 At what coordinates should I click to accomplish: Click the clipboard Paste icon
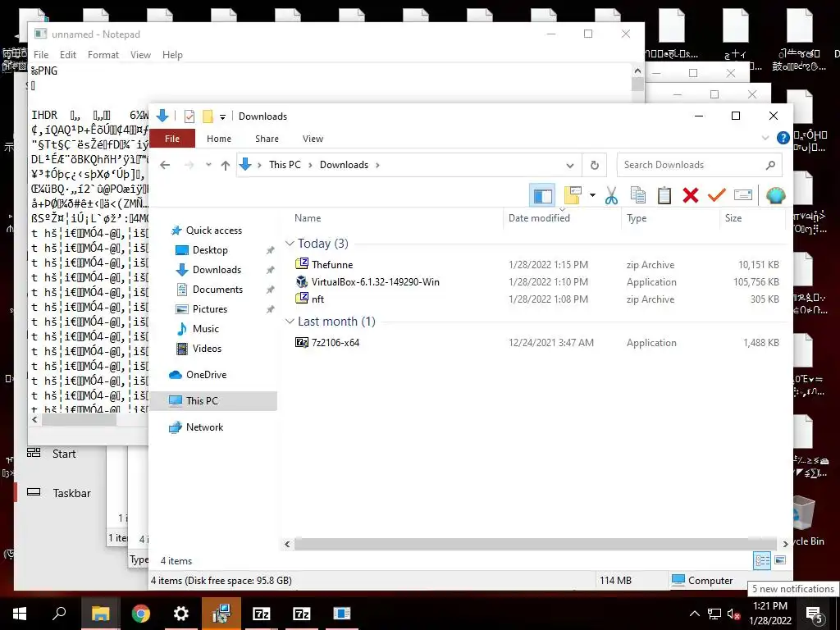pyautogui.click(x=664, y=195)
